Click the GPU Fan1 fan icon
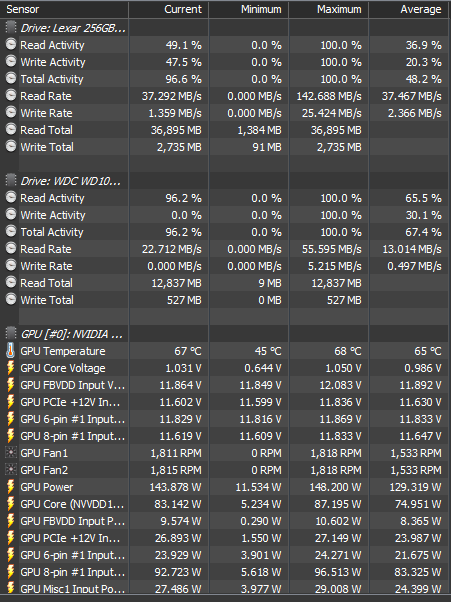Viewport: 451px width, 602px height. click(x=11, y=453)
